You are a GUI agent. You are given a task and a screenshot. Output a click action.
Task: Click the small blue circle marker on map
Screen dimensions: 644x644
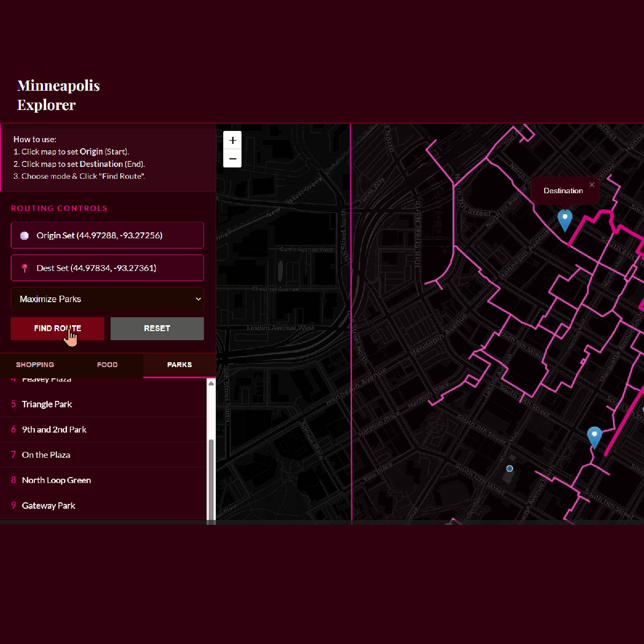(x=510, y=469)
